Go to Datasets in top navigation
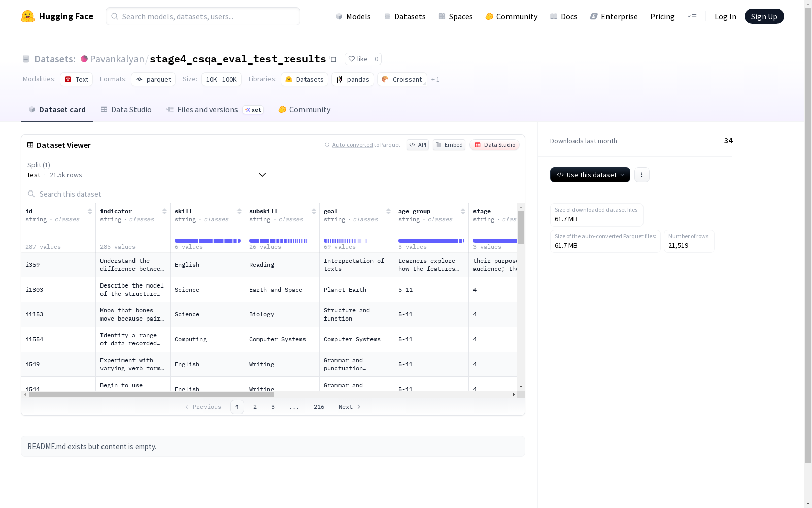Image resolution: width=812 pixels, height=508 pixels. tap(404, 16)
